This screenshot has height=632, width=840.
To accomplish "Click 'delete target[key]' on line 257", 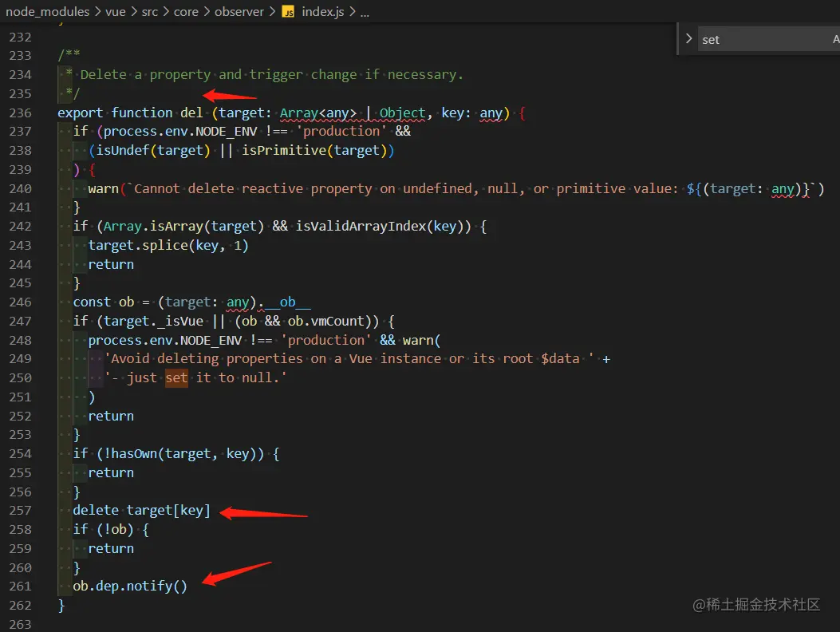I will (x=141, y=511).
